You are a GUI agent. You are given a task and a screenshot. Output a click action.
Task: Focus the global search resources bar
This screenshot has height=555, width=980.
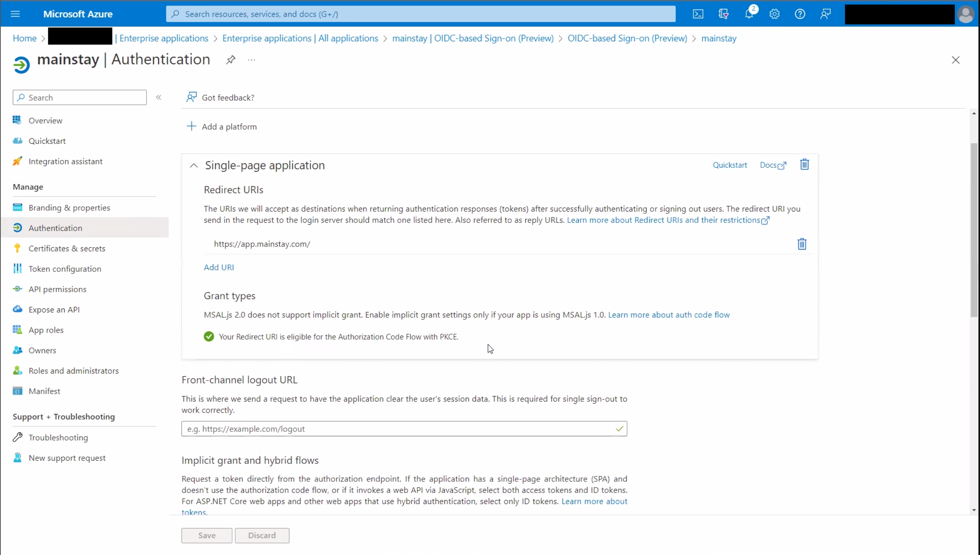421,14
